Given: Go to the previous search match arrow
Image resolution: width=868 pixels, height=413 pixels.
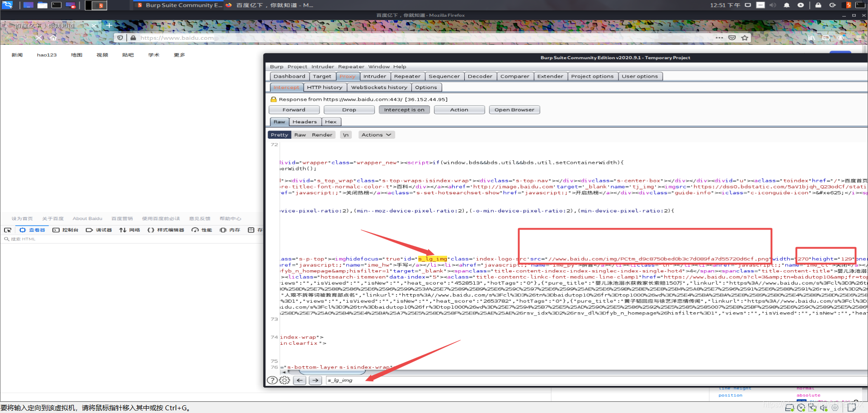Looking at the screenshot, I should [300, 380].
